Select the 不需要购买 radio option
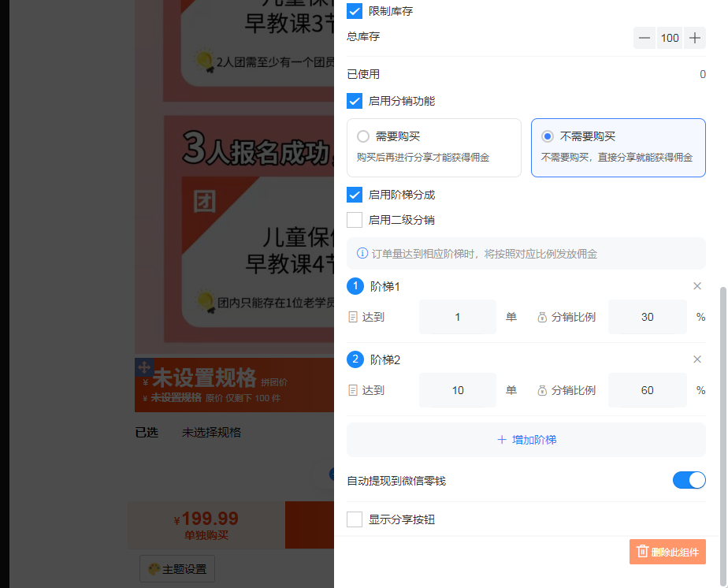This screenshot has width=728, height=588. [548, 136]
